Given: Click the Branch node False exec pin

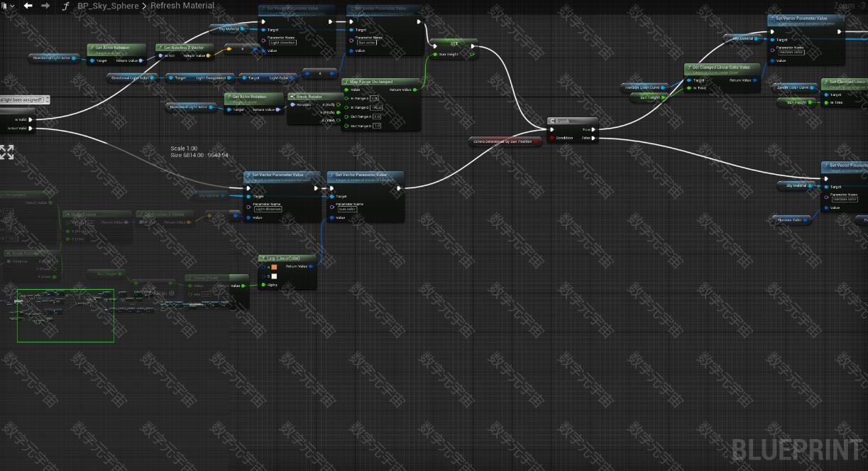Looking at the screenshot, I should (x=593, y=138).
